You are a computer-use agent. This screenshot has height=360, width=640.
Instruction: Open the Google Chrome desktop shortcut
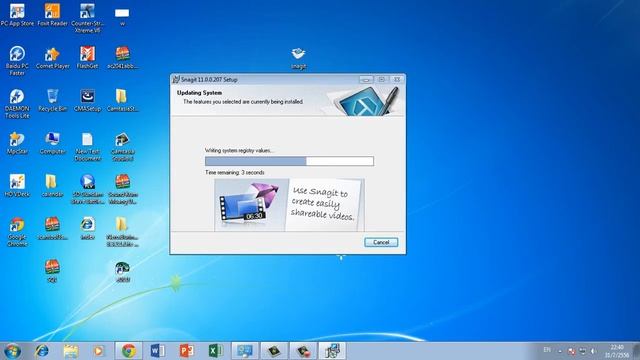pos(17,232)
